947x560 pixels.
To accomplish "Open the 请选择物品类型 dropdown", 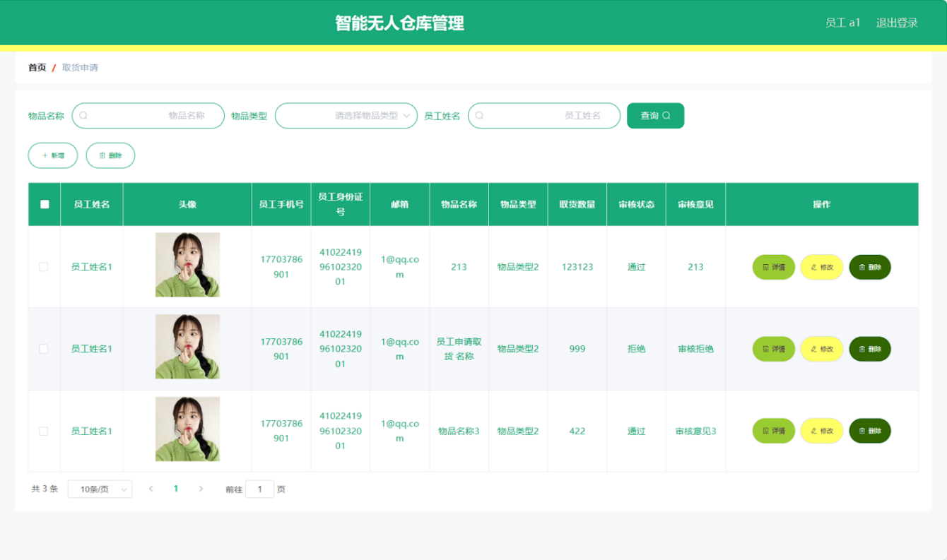I will 346,116.
